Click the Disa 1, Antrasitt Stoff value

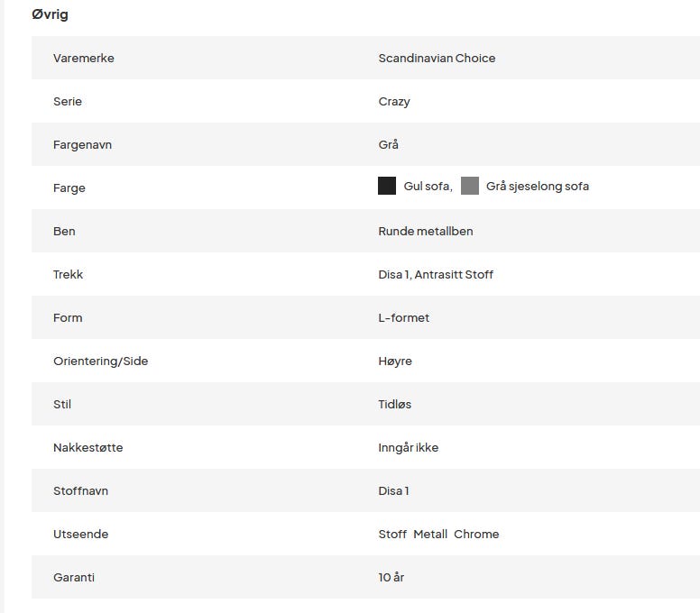click(436, 275)
